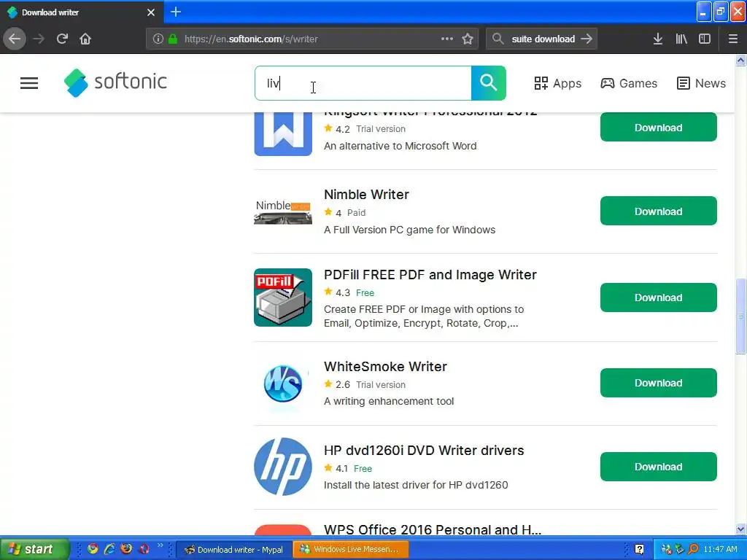Focus the Softonic search field containing "liv"
Screen dimensions: 747x560
point(363,83)
